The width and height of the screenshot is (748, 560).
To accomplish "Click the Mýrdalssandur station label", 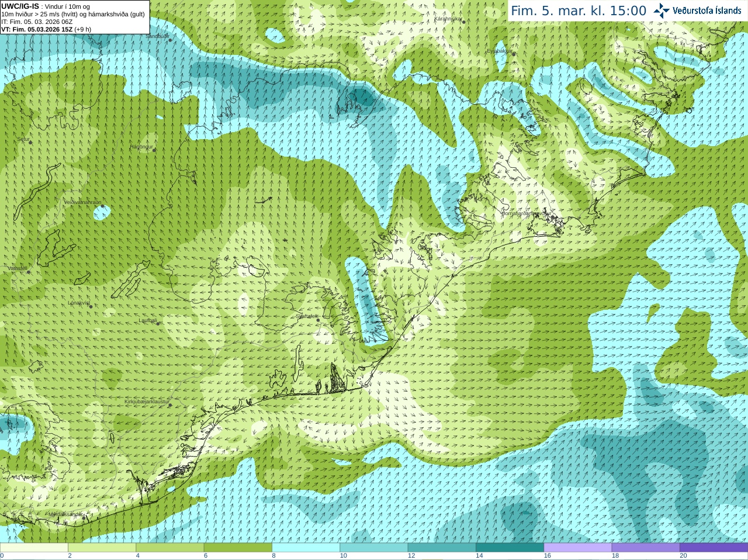I will pyautogui.click(x=65, y=514).
